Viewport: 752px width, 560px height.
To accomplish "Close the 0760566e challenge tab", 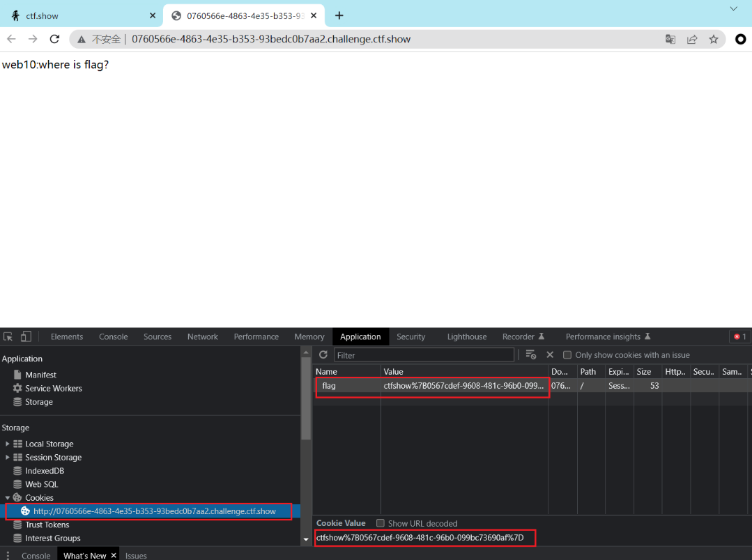I will 314,15.
